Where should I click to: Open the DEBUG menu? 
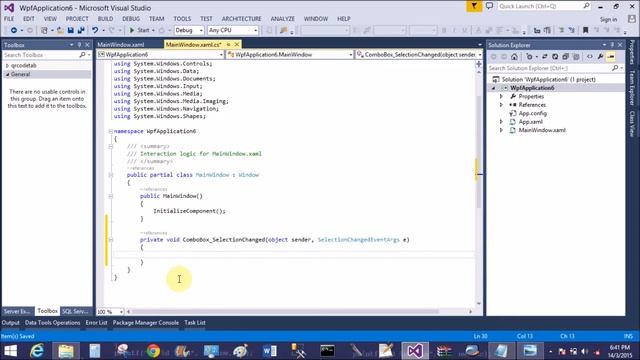pos(131,19)
